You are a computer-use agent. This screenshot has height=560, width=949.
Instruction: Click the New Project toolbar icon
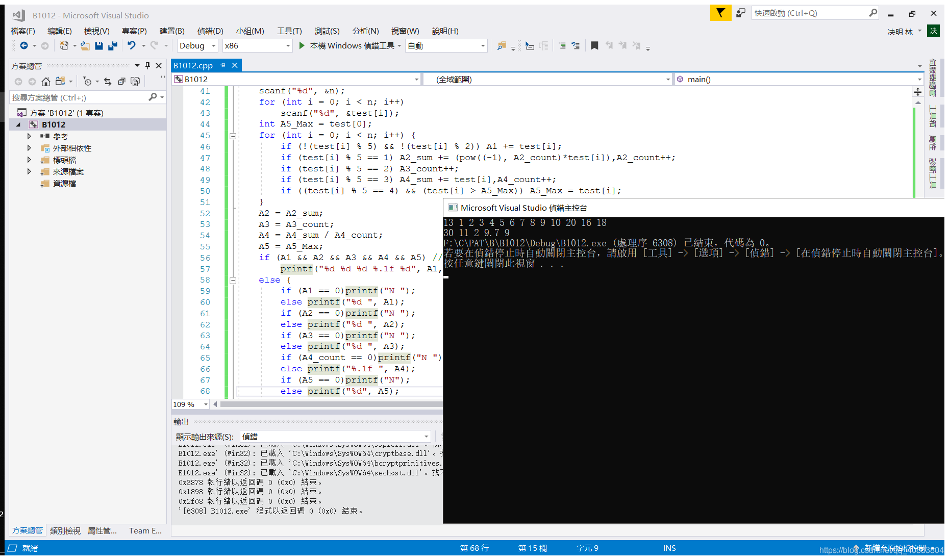tap(64, 46)
